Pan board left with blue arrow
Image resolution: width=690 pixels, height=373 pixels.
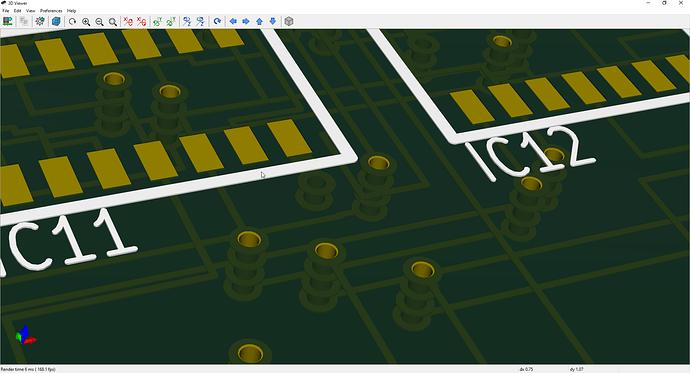pos(233,21)
